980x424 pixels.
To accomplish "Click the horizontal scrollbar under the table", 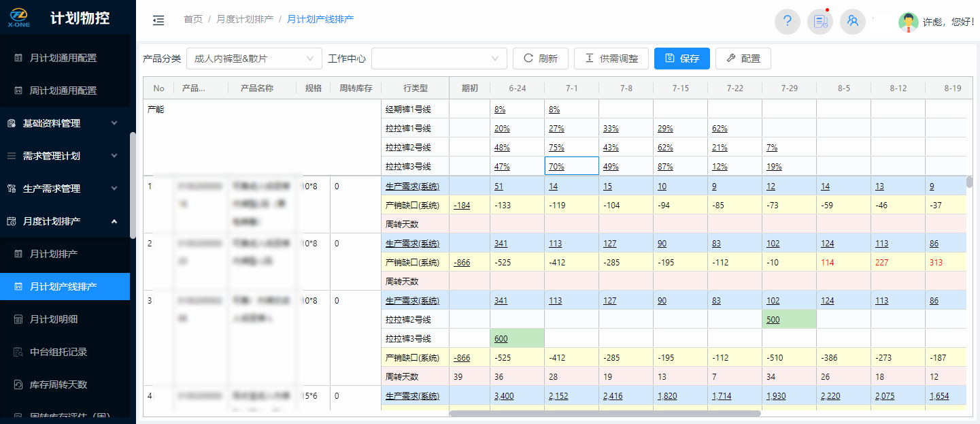I will (605, 413).
